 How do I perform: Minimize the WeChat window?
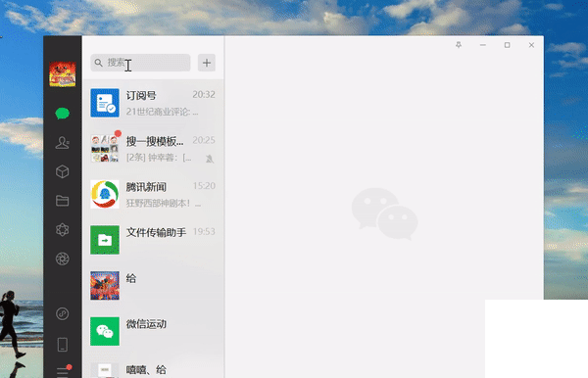coord(483,45)
